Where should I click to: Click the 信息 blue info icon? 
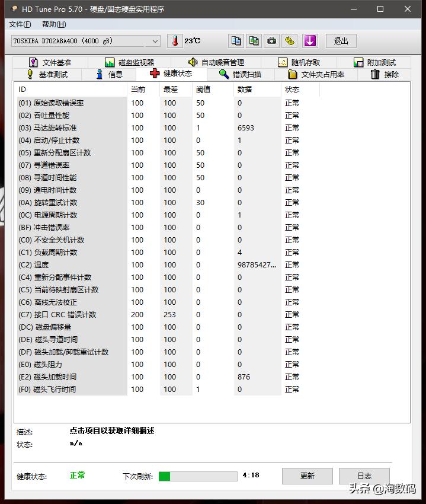point(100,74)
